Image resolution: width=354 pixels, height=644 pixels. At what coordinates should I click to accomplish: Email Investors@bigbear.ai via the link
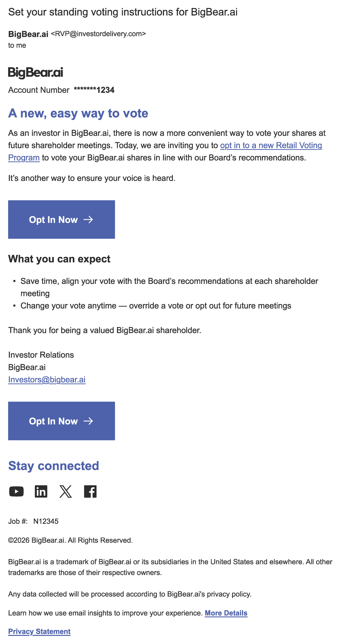point(47,380)
